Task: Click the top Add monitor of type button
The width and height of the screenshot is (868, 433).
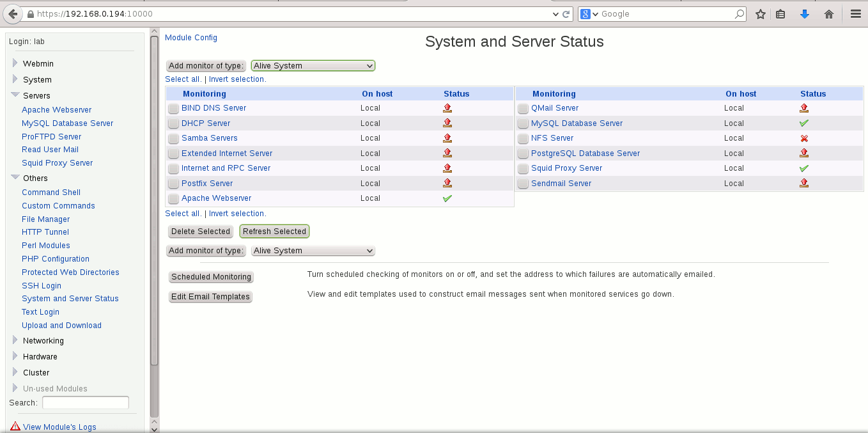Action: click(206, 66)
